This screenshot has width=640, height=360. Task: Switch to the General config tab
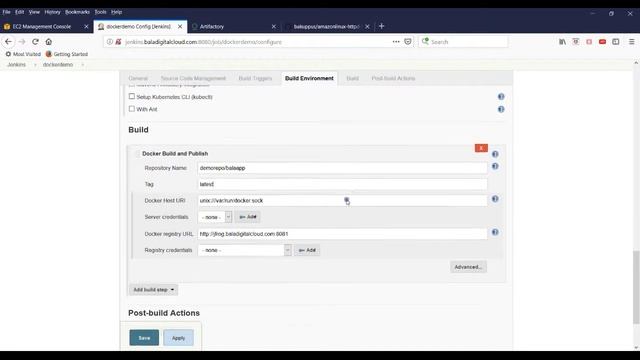pyautogui.click(x=138, y=78)
